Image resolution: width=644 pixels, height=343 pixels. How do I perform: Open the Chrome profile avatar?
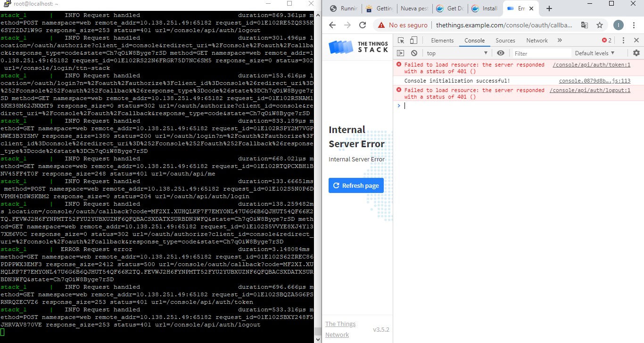pos(619,25)
